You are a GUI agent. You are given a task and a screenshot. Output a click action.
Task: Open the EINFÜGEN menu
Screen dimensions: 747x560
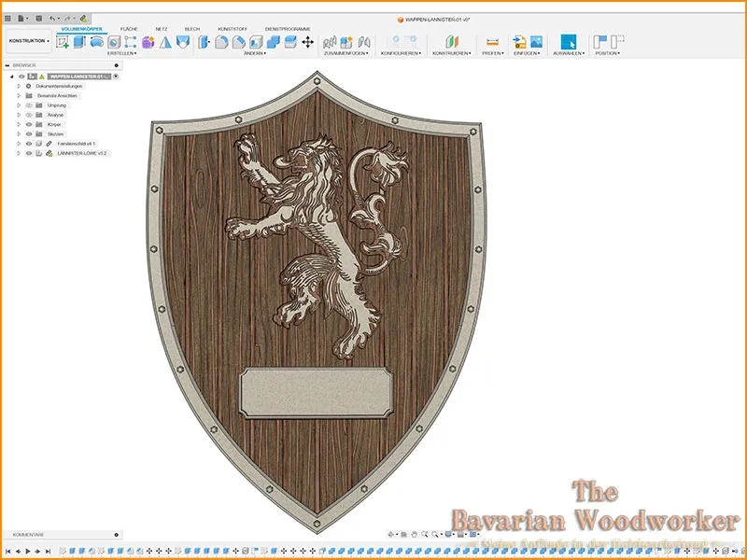point(527,53)
